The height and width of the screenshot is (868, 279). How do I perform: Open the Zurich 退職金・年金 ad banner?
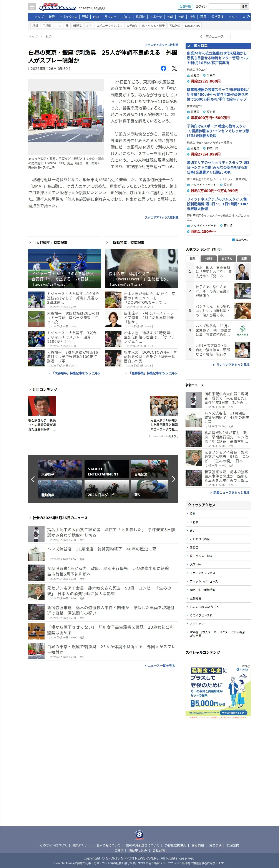pyautogui.click(x=218, y=691)
